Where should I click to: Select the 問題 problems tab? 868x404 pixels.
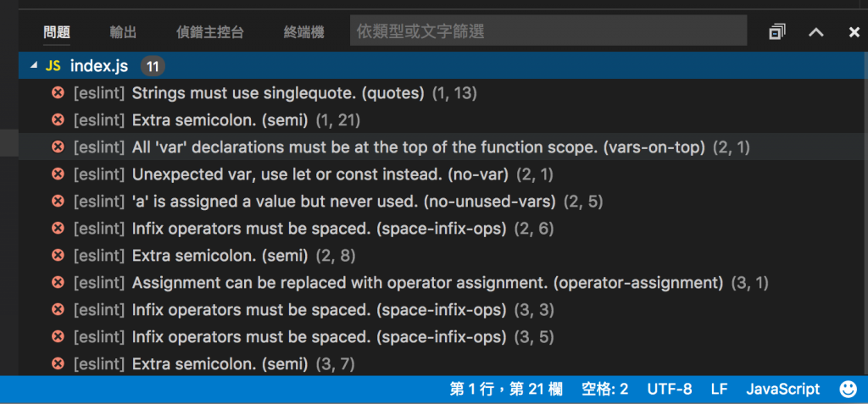[57, 32]
